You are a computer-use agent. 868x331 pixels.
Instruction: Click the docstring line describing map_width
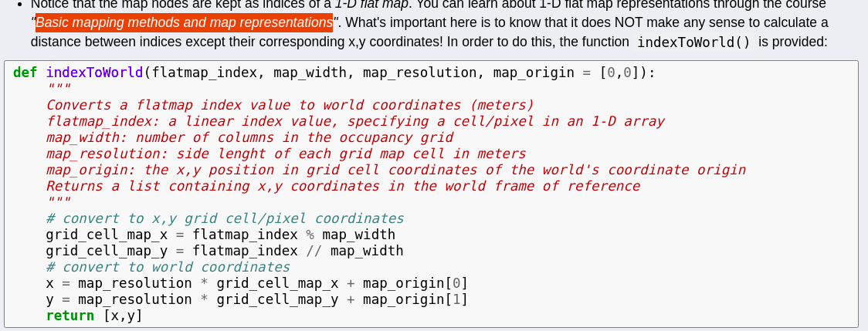pos(249,137)
